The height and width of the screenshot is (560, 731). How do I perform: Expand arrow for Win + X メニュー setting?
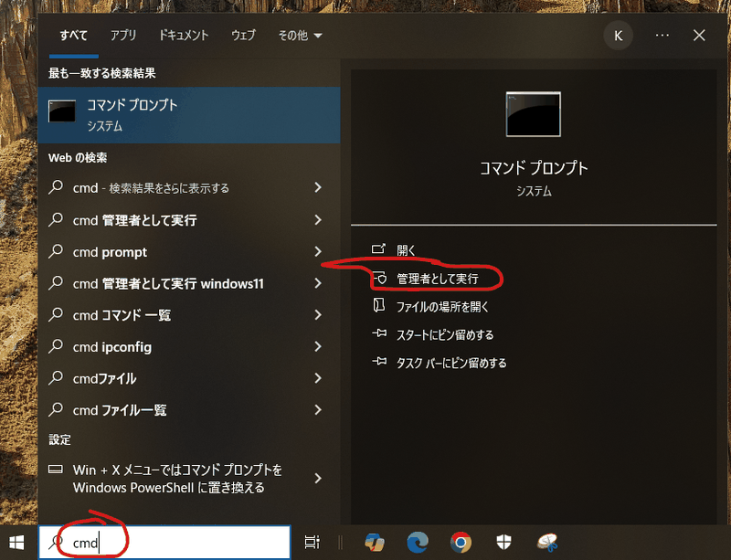click(318, 479)
